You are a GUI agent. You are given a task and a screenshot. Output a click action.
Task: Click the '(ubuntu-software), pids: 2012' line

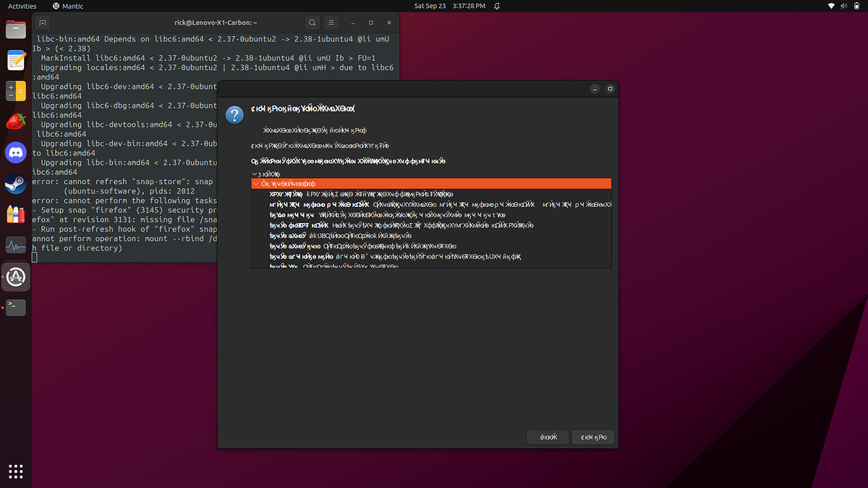[x=129, y=191]
